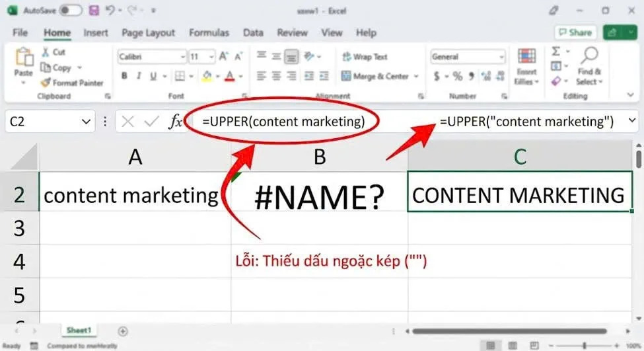This screenshot has height=351, width=644.
Task: Open the Orientation text-angle tool
Action: 309,56
